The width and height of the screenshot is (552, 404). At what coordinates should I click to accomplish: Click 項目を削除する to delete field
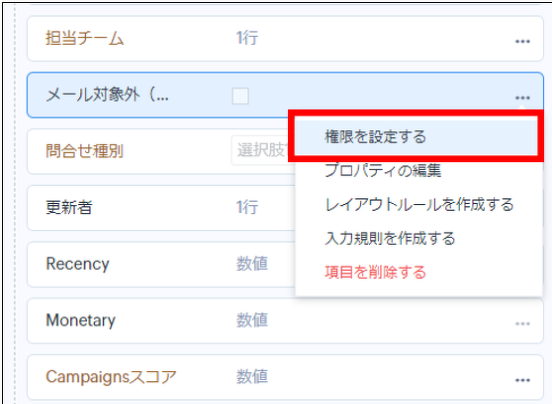(375, 272)
